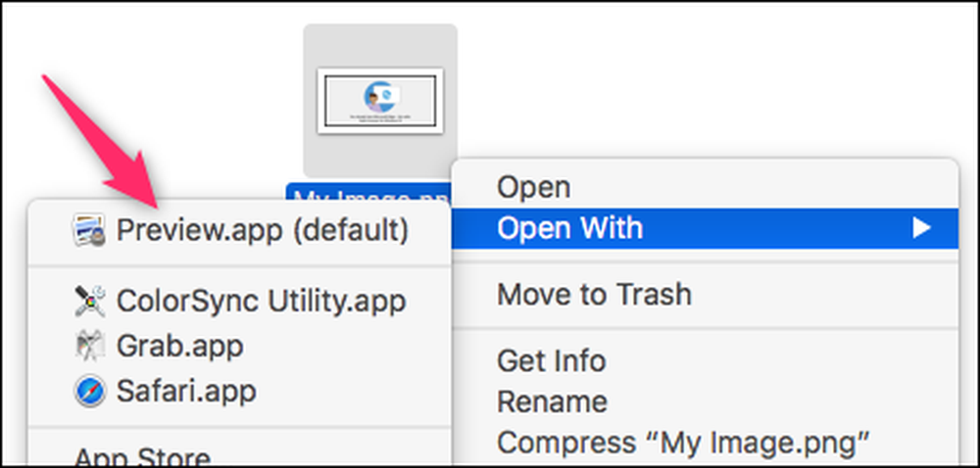Click the Safari compass icon
This screenshot has height=468, width=980.
point(89,392)
